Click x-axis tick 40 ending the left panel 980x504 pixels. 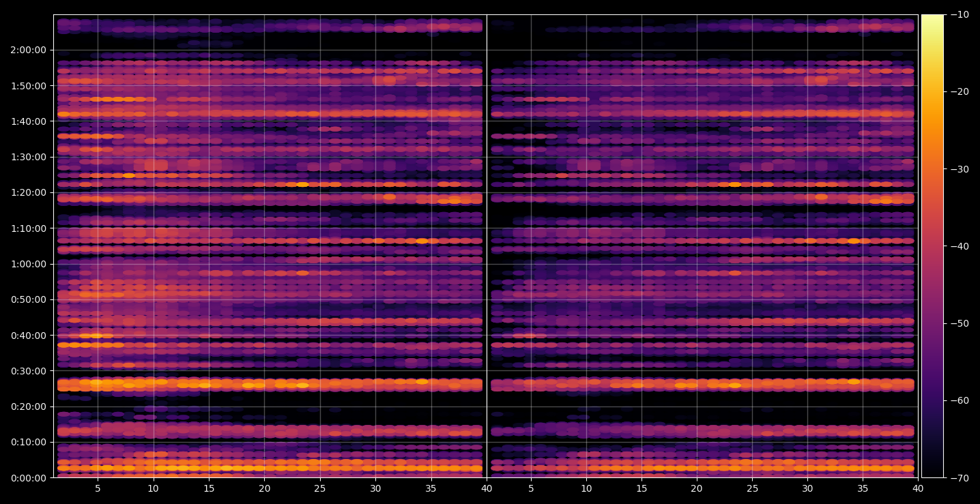(x=487, y=488)
